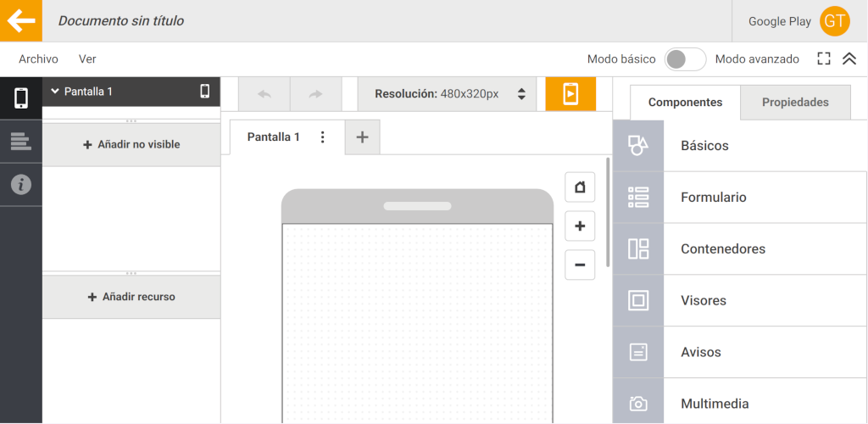Click the Formulario list icon
The image size is (868, 424).
coord(638,197)
